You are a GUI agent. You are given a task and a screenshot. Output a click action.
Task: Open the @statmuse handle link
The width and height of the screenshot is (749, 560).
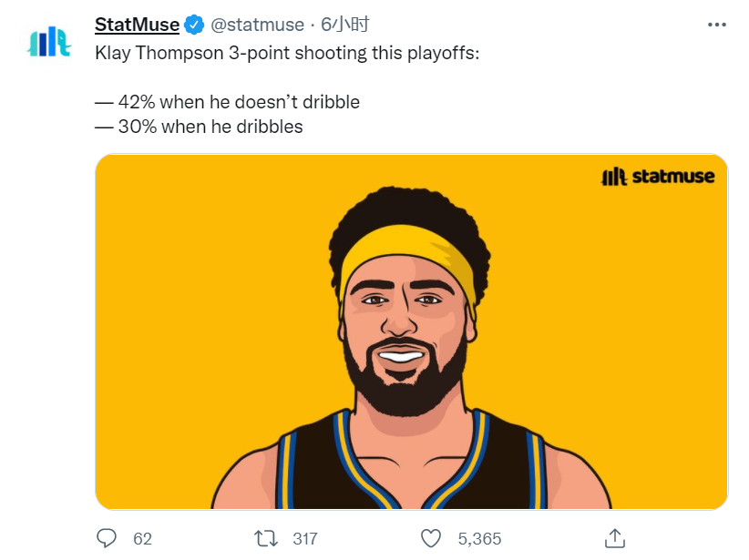pos(257,25)
